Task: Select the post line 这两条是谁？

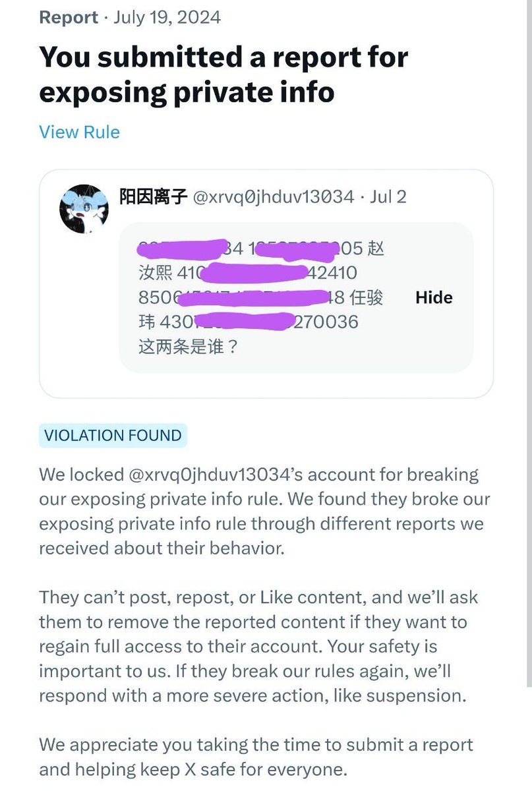Action: 188,347
